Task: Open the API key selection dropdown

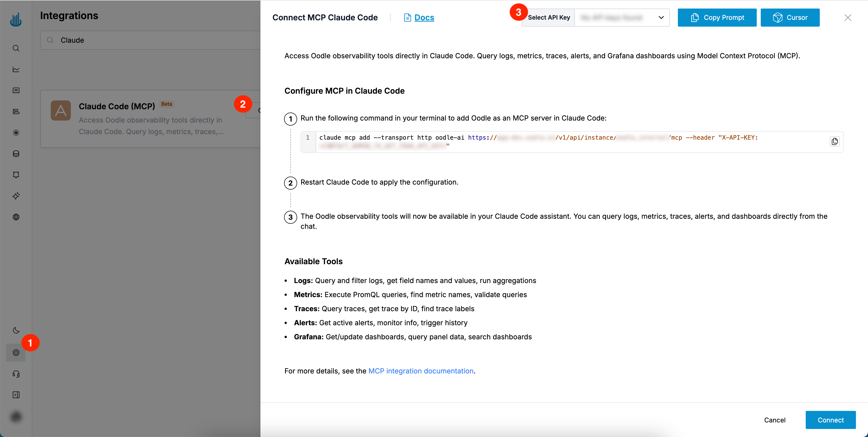Action: click(622, 18)
